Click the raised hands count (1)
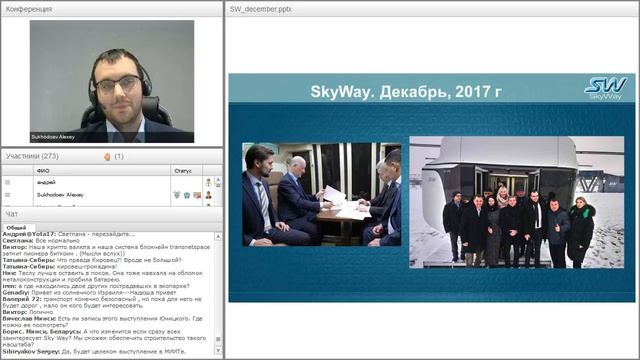 [119, 156]
